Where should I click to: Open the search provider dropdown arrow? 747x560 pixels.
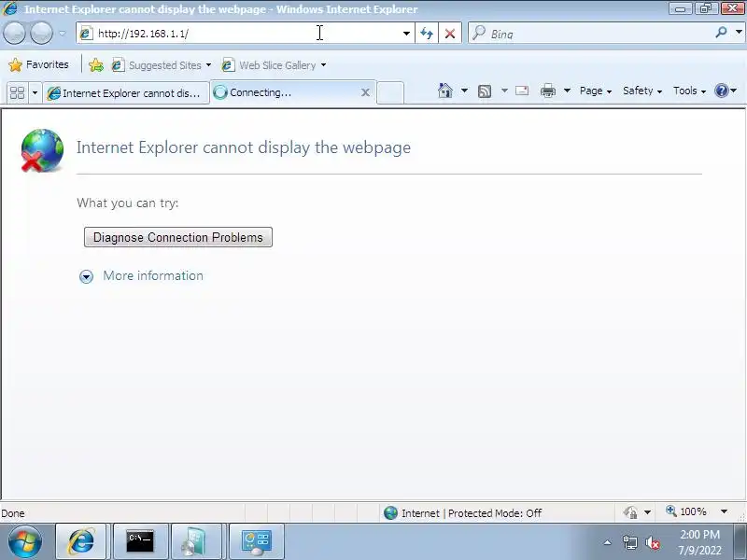point(739,33)
